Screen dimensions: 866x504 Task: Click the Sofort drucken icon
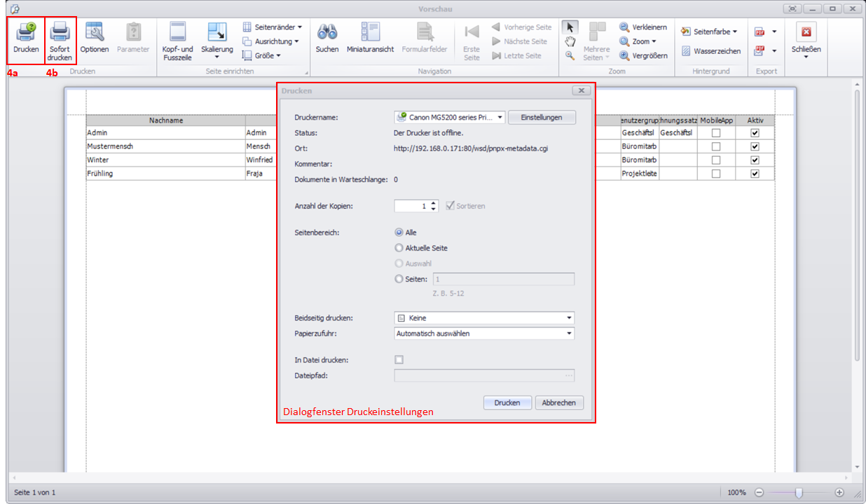point(60,34)
